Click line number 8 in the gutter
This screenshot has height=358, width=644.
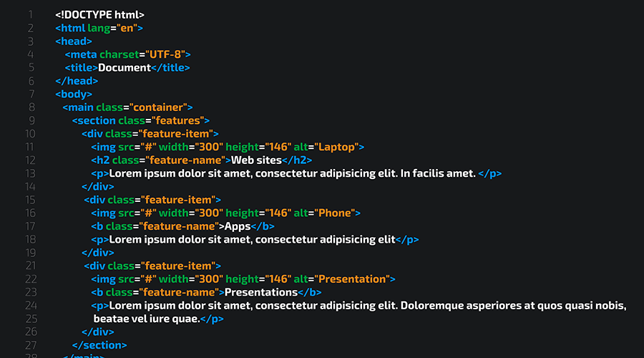click(30, 107)
